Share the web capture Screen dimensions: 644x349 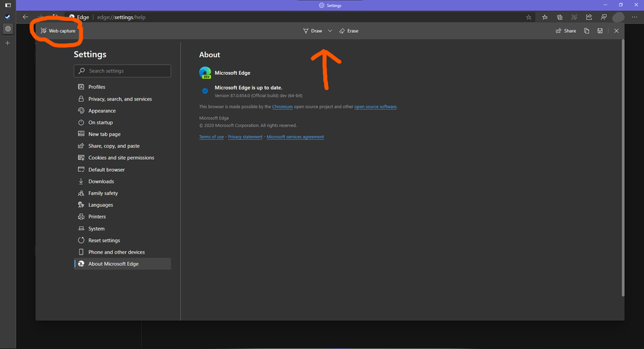565,31
